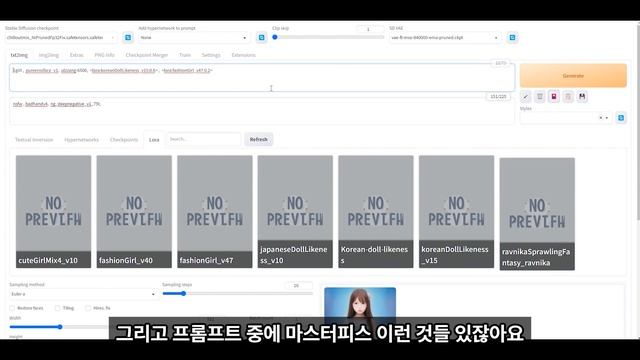Open the Settings tab
Screen dimensions: 640x360
click(x=211, y=55)
